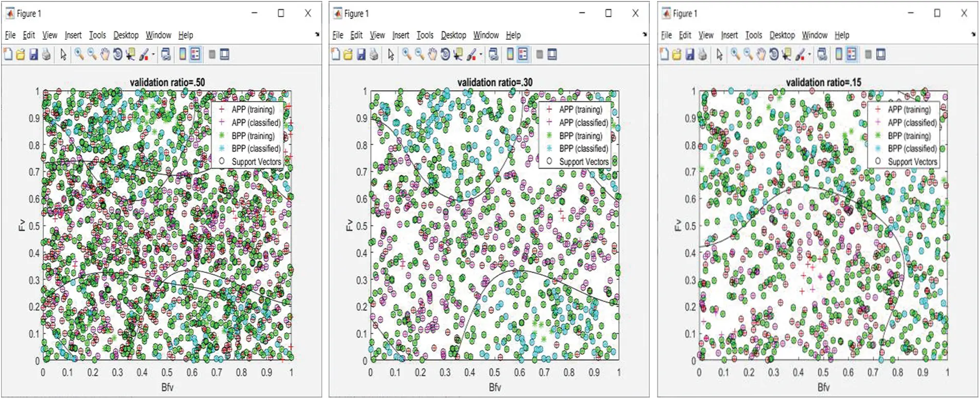Click Link Plot icon in right window
This screenshot has height=399, width=980.
[x=822, y=54]
